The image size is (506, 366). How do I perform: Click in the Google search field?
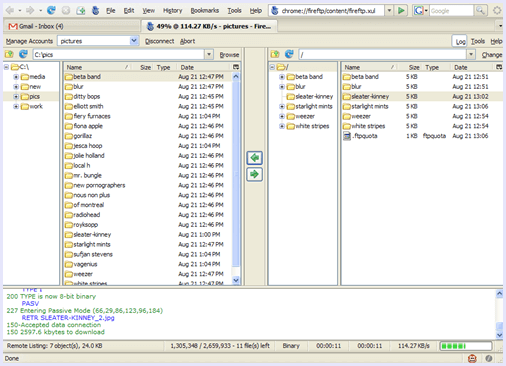(x=451, y=11)
